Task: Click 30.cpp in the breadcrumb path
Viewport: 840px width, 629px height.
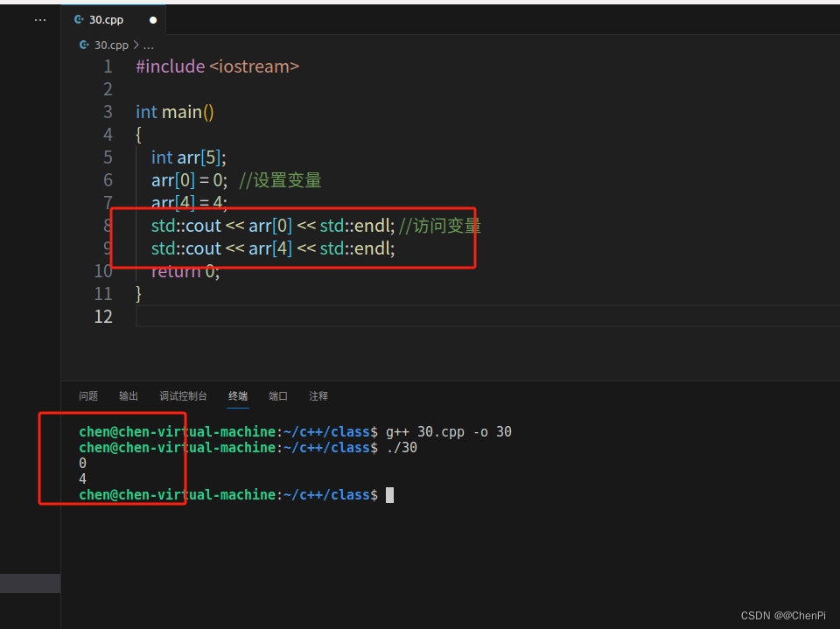Action: (x=111, y=45)
